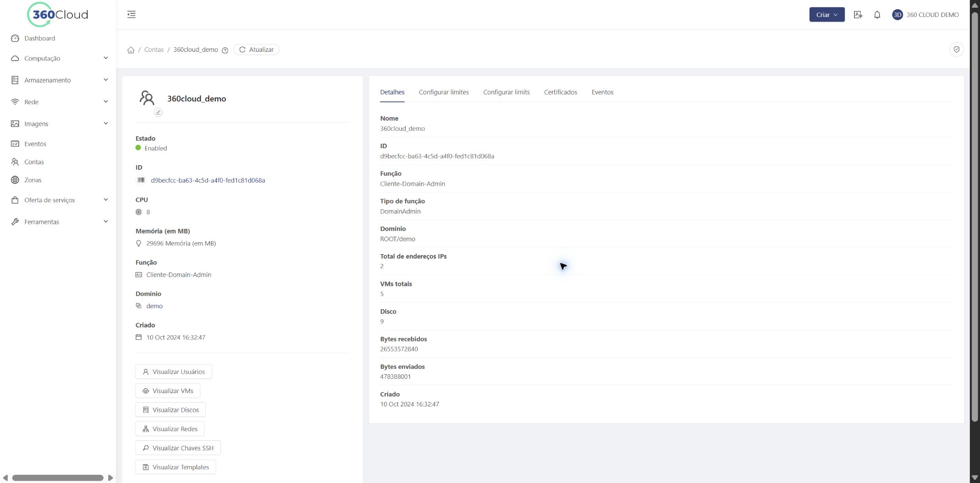Expand the Armazenamento menu
This screenshot has width=980, height=483.
(x=59, y=80)
